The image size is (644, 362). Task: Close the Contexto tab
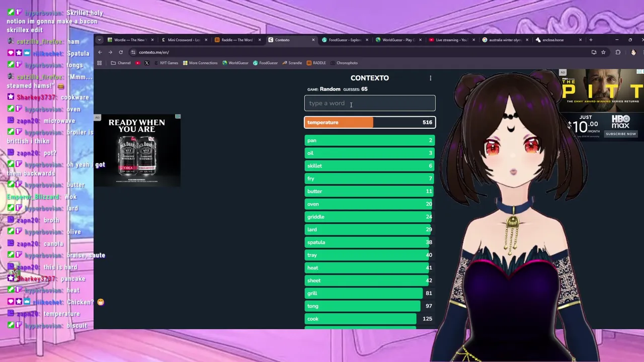coord(313,40)
